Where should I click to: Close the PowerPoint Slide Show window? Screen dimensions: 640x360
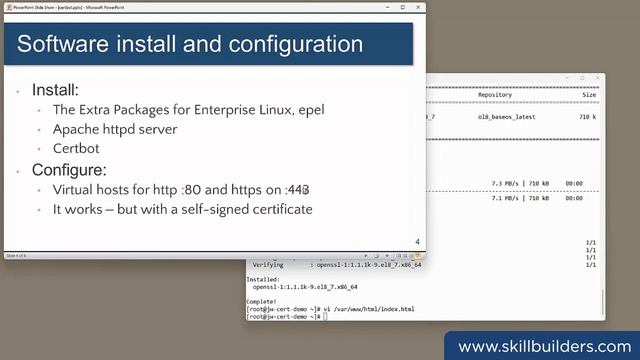(x=418, y=7)
